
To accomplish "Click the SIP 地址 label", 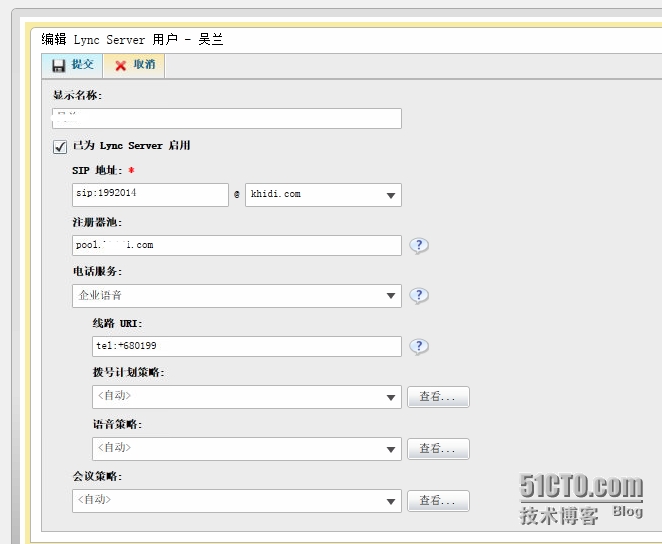I will 97,171.
